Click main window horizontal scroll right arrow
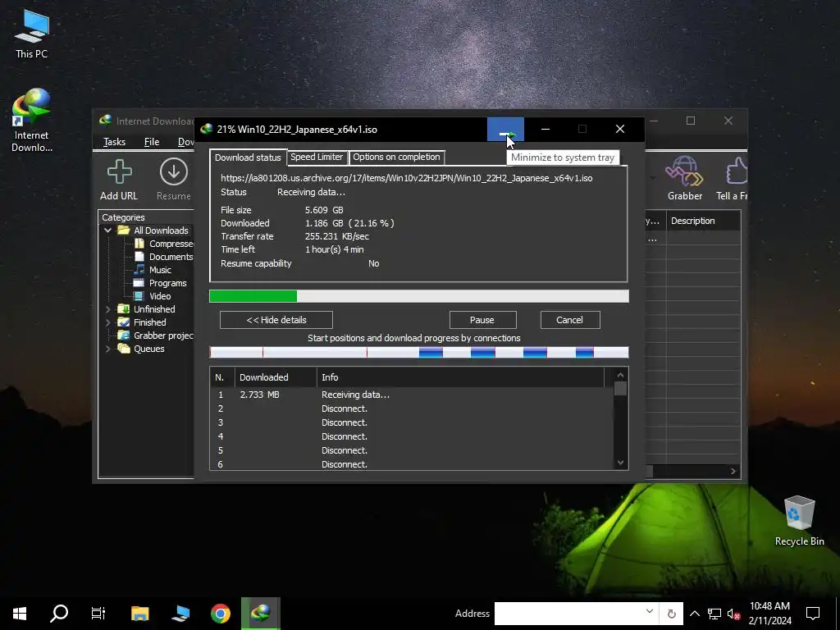Screen dimensions: 840x630 pos(733,472)
